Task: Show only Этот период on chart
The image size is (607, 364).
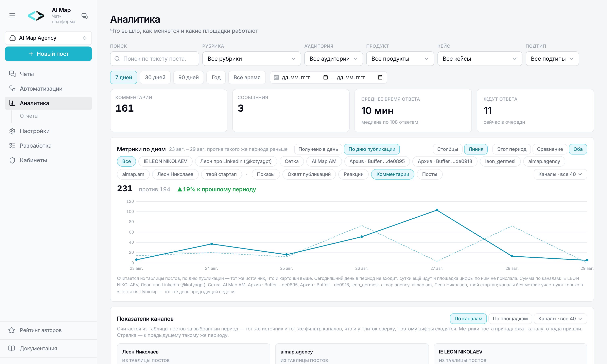Action: [x=511, y=149]
